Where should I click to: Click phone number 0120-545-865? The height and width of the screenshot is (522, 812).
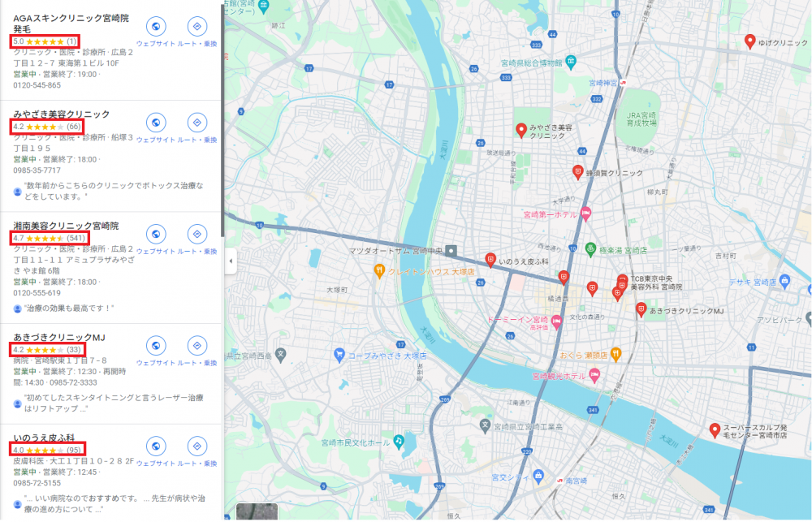[x=37, y=85]
